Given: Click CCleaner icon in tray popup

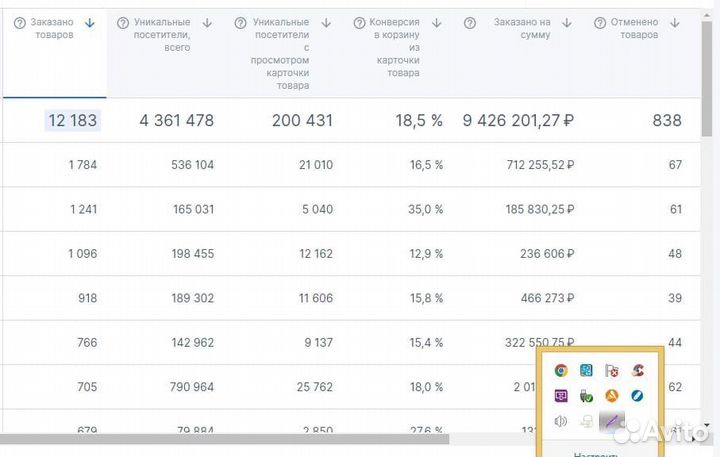Looking at the screenshot, I should pyautogui.click(x=636, y=371).
